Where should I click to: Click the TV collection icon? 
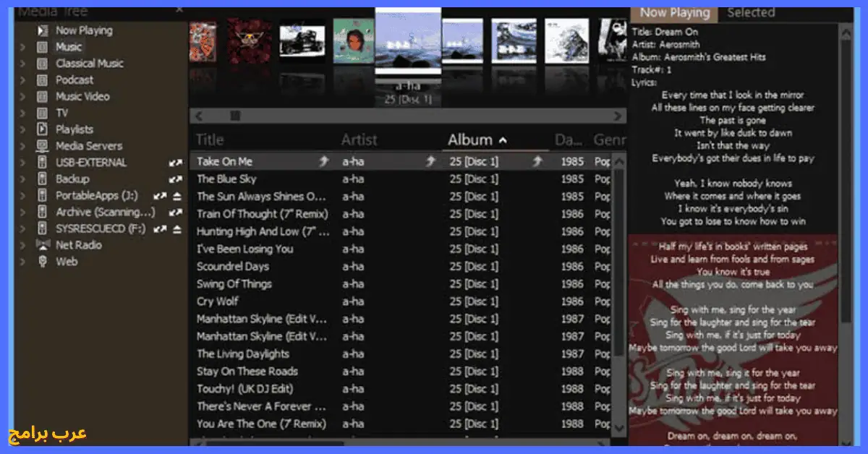click(43, 113)
